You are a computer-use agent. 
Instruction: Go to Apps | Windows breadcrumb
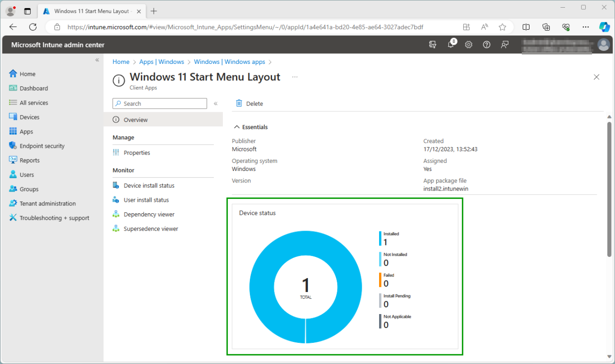point(161,62)
